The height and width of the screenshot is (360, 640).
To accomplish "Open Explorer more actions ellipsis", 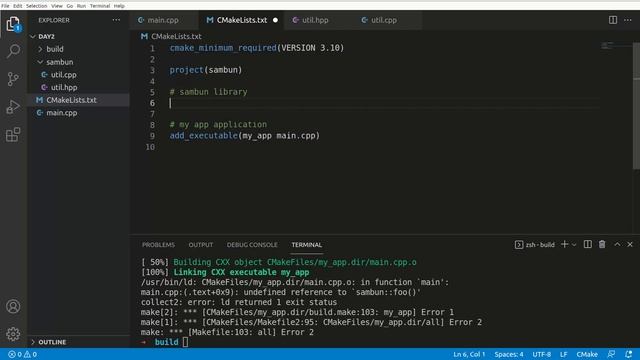I will (x=116, y=20).
